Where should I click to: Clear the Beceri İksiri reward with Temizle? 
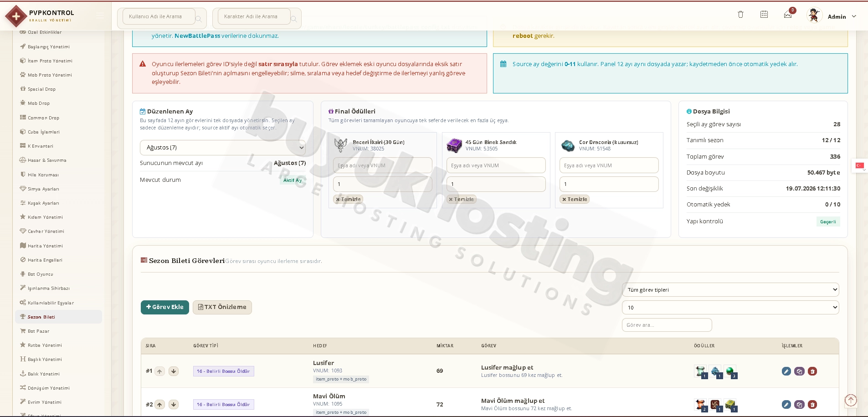coord(348,199)
